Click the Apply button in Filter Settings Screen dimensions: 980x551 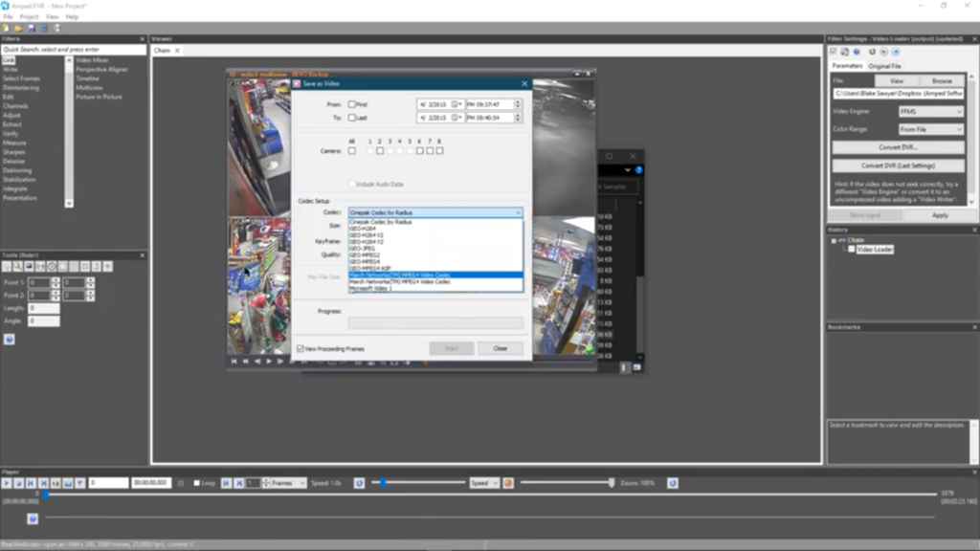click(940, 215)
